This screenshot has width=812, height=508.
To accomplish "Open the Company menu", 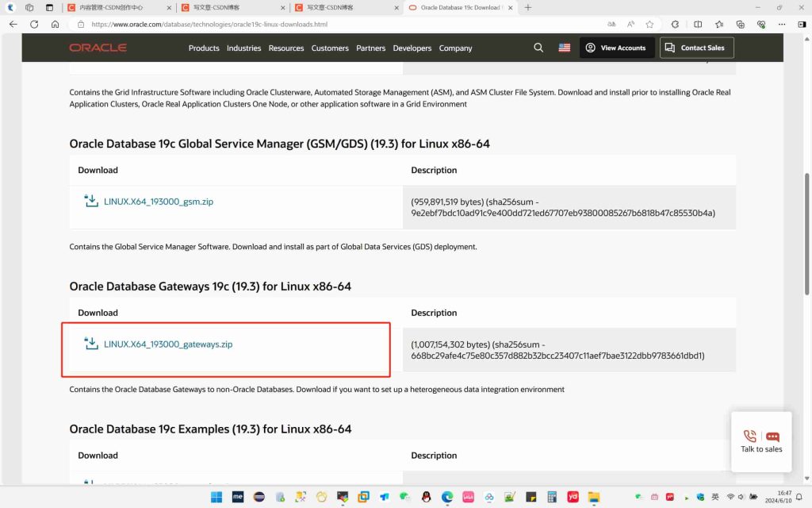I will 456,48.
